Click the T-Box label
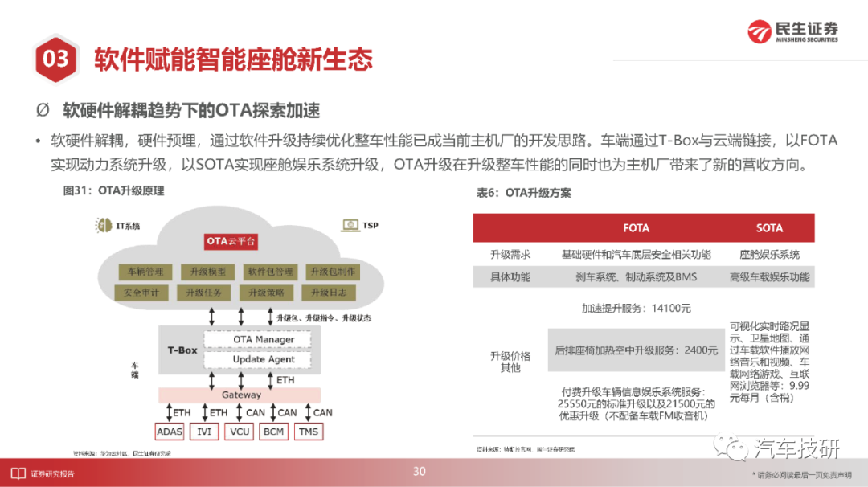The image size is (868, 487). [x=182, y=350]
